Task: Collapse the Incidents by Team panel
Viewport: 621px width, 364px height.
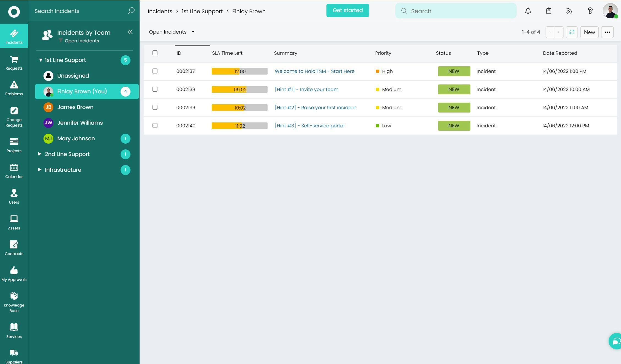Action: [x=130, y=32]
